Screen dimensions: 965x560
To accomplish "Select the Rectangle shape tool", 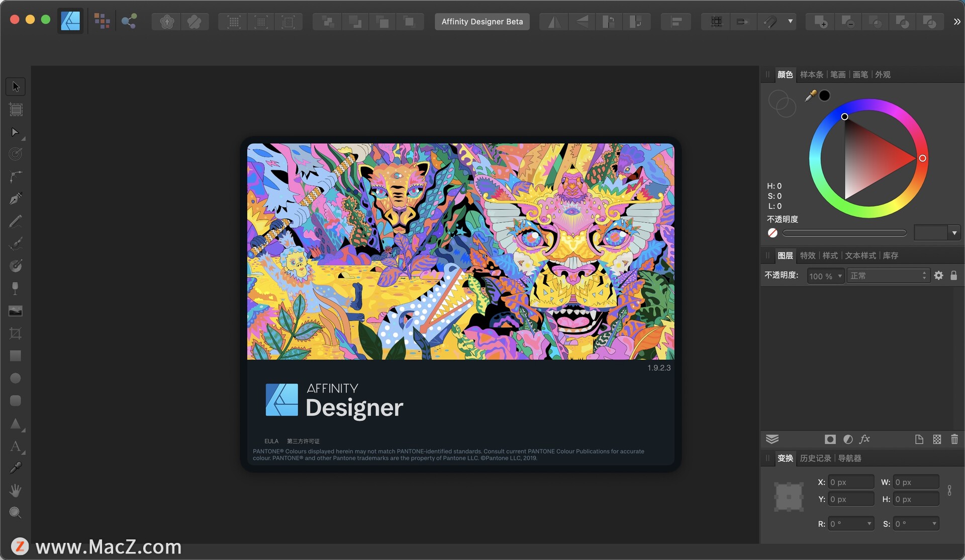I will point(16,356).
